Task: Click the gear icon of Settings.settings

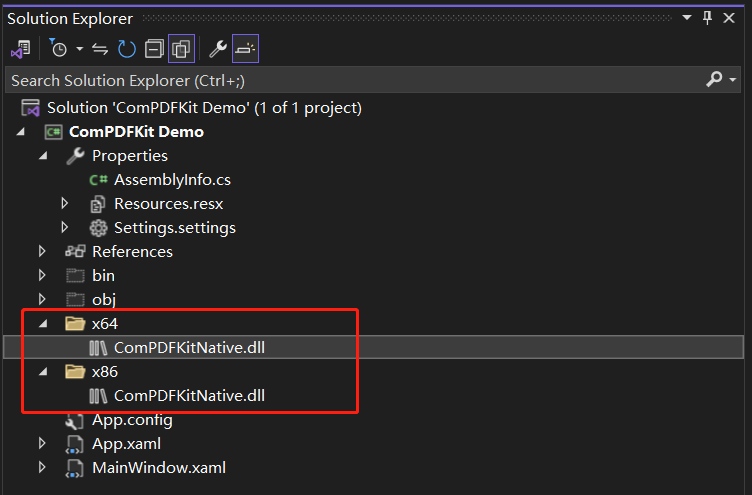Action: (98, 228)
